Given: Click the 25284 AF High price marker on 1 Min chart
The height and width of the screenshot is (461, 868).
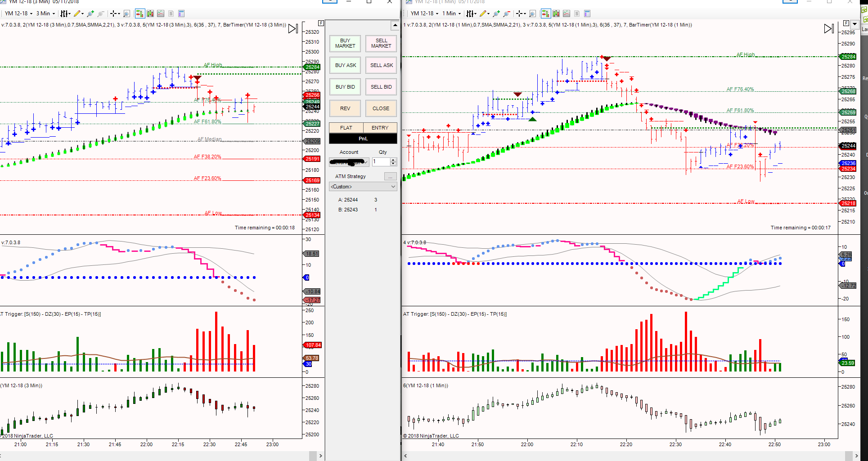Looking at the screenshot, I should tap(848, 57).
